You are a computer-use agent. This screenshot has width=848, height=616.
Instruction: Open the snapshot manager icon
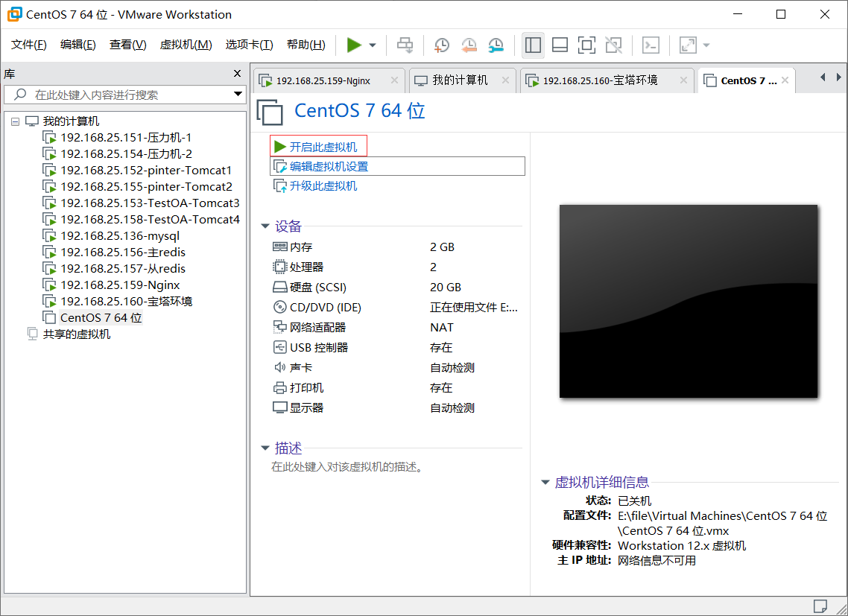coord(496,45)
